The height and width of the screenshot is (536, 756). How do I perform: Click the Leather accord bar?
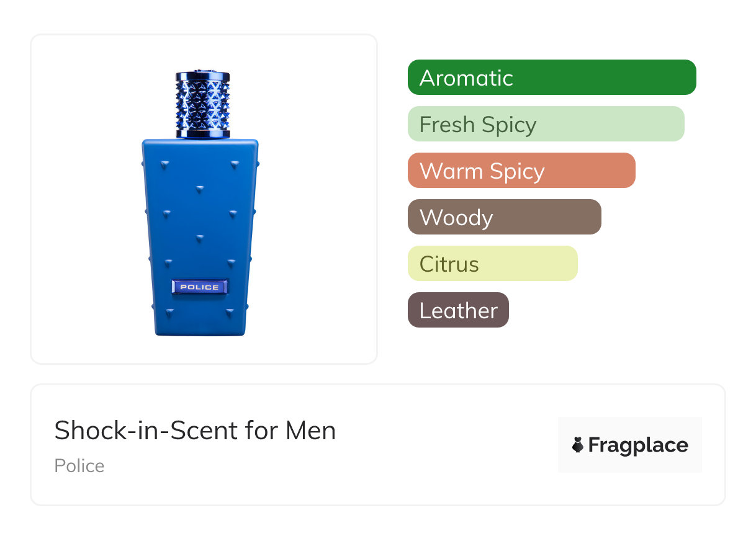pyautogui.click(x=458, y=310)
